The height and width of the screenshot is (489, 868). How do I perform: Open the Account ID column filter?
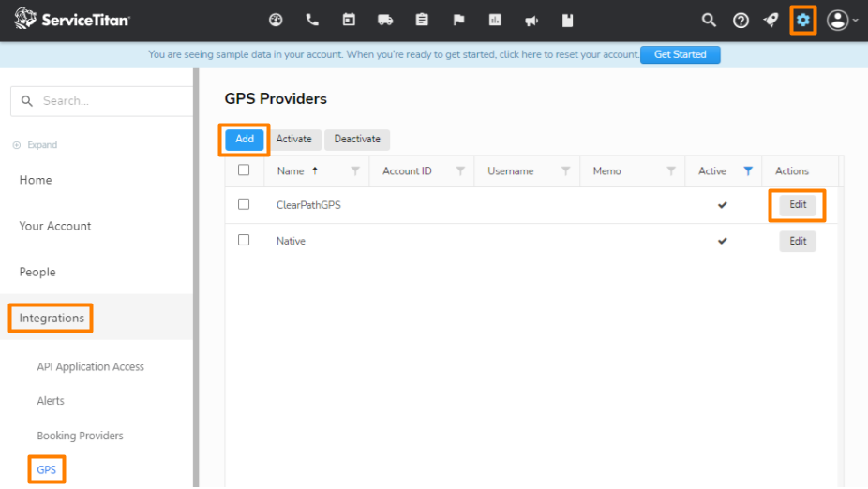(x=460, y=171)
